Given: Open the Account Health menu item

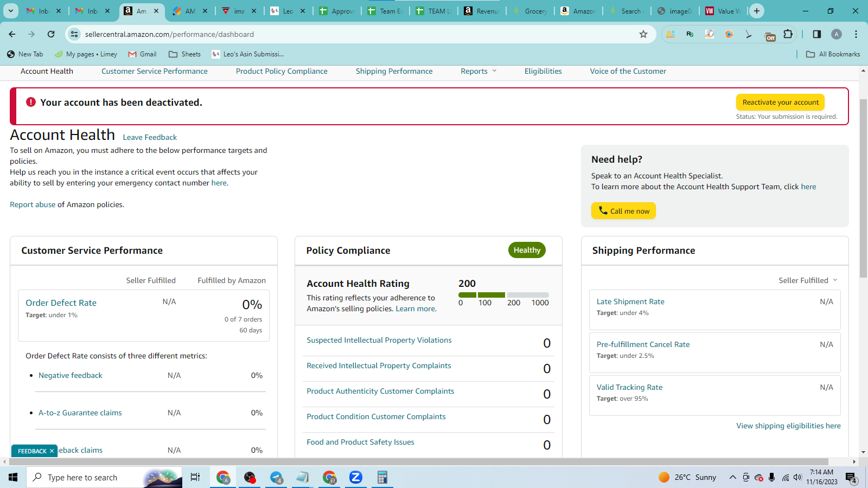Looking at the screenshot, I should pos(47,71).
